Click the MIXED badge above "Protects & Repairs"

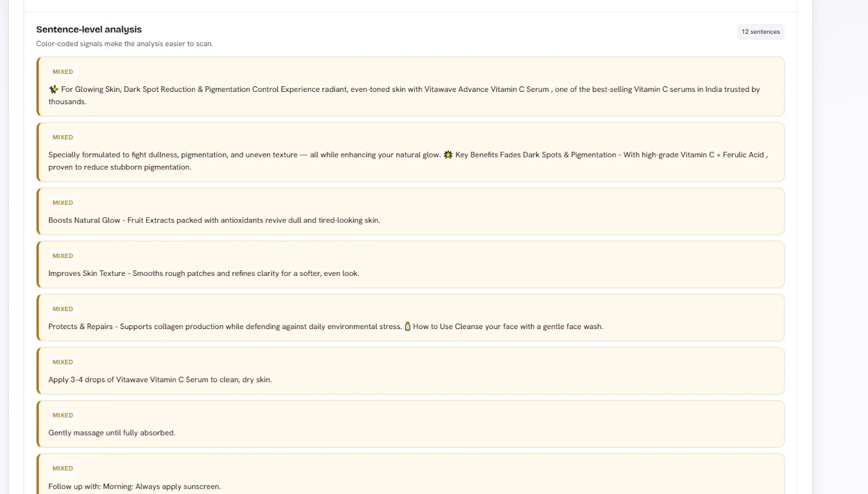coord(63,309)
